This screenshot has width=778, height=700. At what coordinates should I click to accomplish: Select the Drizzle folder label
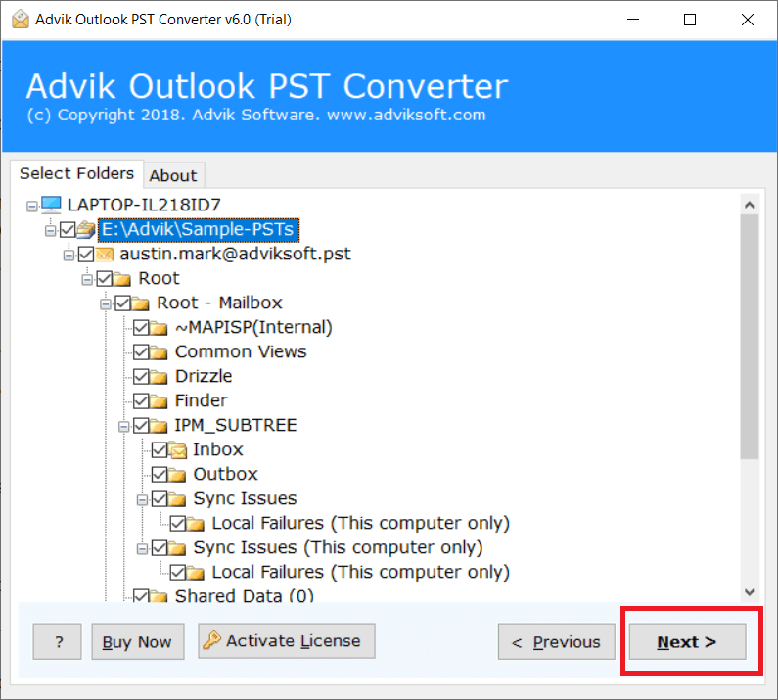pyautogui.click(x=204, y=376)
